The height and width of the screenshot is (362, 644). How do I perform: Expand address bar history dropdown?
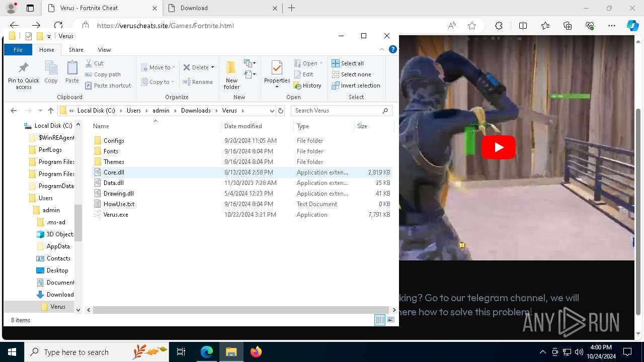272,111
